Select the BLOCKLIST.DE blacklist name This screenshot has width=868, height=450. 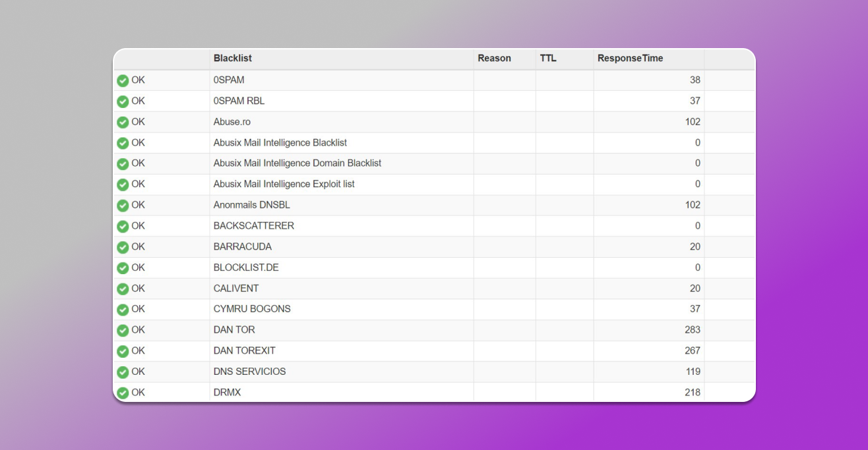coord(246,267)
